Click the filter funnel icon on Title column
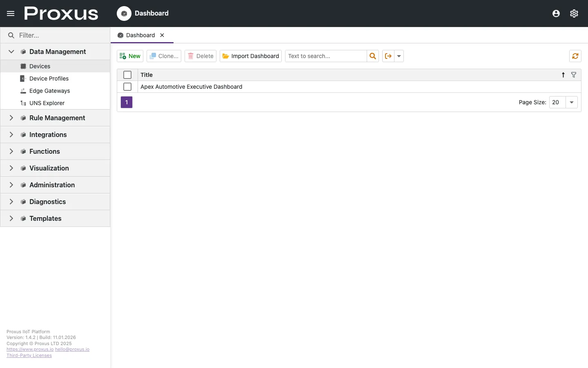The image size is (588, 368). click(574, 75)
